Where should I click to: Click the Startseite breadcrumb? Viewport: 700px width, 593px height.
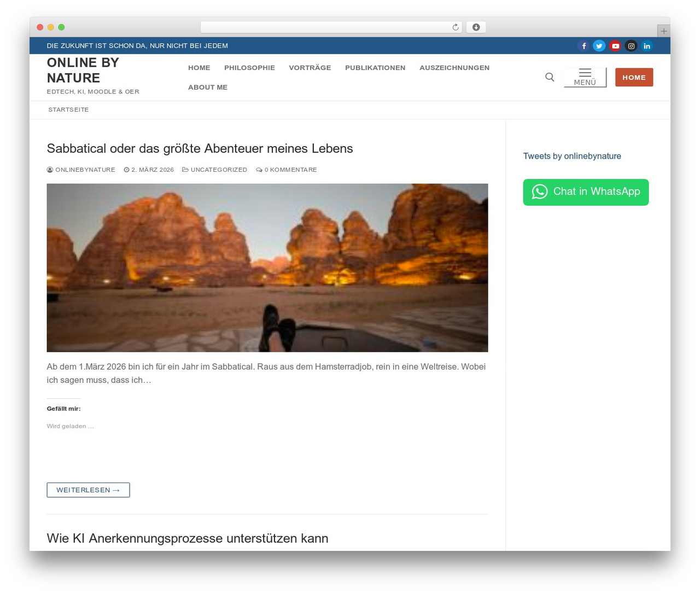pyautogui.click(x=68, y=110)
